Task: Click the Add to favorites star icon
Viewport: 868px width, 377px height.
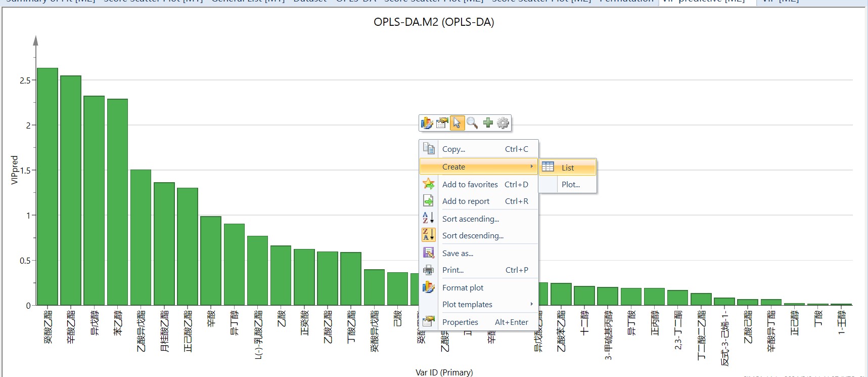Action: pos(429,184)
